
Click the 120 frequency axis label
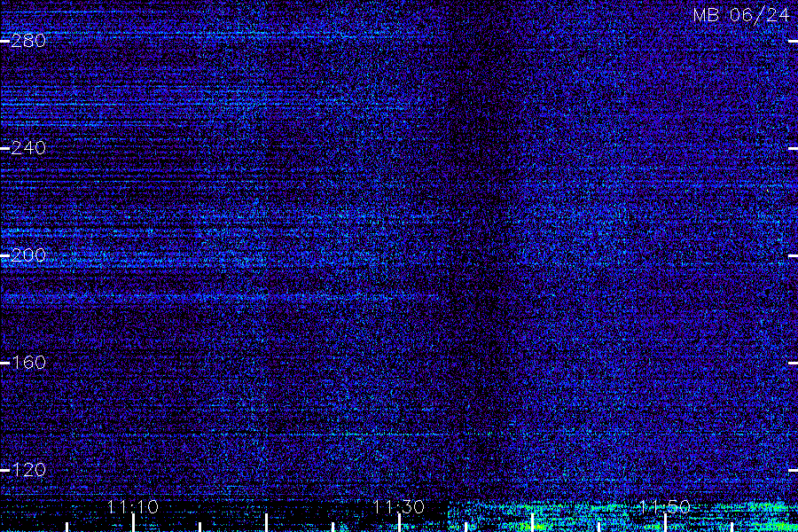(x=28, y=469)
